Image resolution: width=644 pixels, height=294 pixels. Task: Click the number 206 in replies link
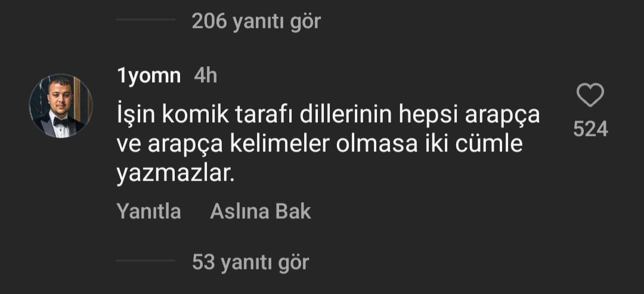pyautogui.click(x=209, y=21)
